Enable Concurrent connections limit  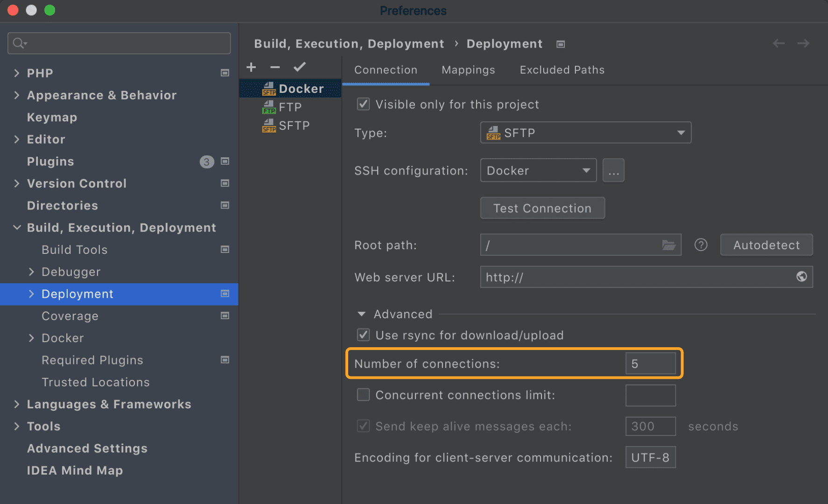[363, 394]
